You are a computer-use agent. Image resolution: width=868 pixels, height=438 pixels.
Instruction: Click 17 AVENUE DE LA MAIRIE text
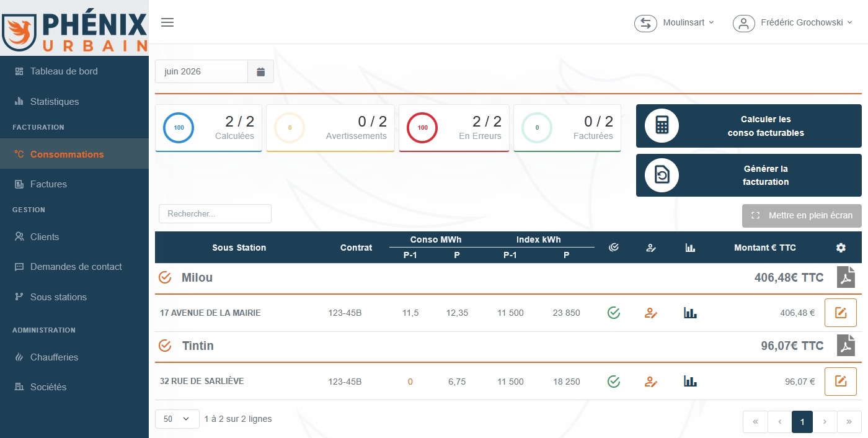click(x=210, y=313)
